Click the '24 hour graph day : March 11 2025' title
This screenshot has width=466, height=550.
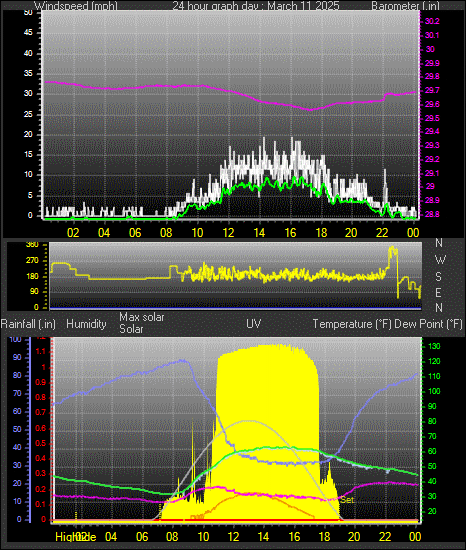pos(256,6)
